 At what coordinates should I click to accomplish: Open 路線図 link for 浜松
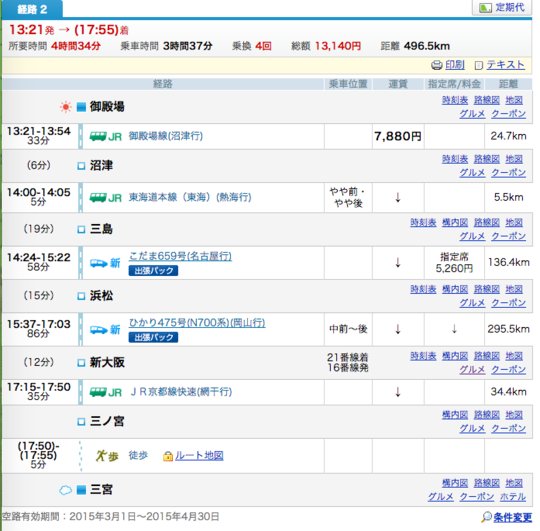point(487,289)
